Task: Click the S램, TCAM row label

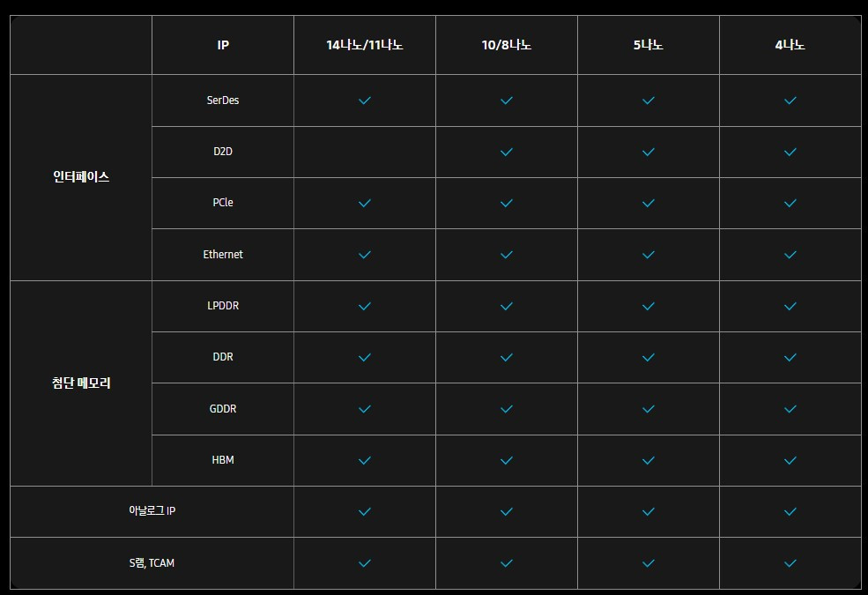Action: pos(152,563)
